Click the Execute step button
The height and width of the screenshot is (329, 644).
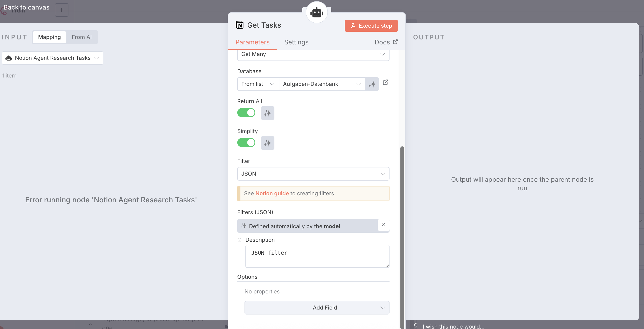371,26
